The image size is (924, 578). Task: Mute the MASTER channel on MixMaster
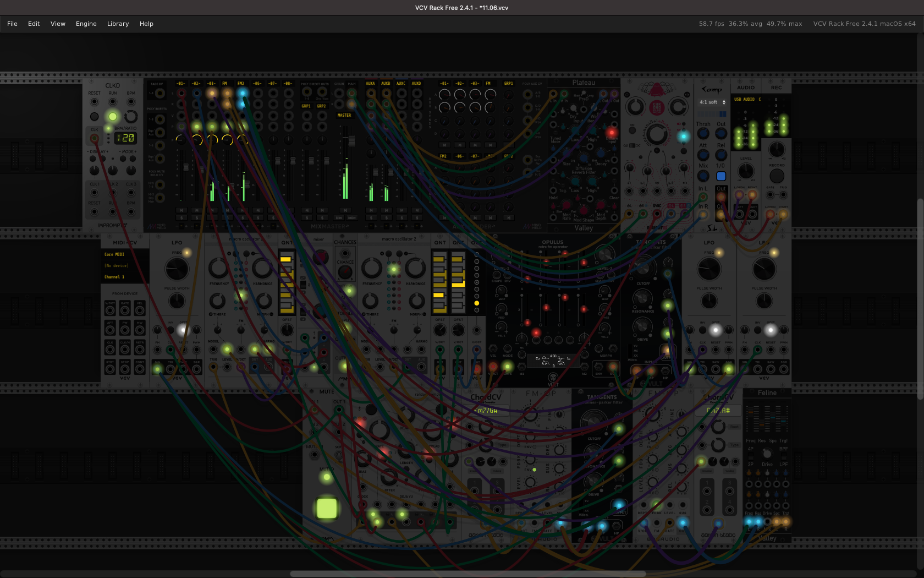(x=345, y=210)
